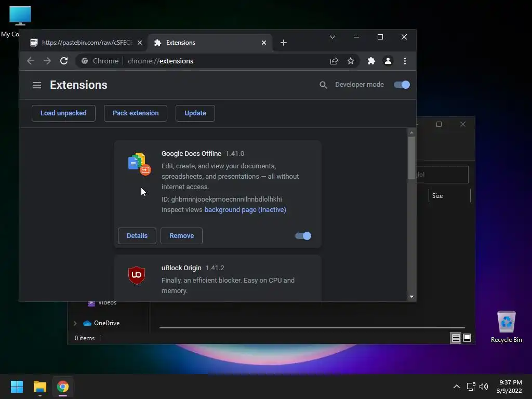Go back in Chrome
This screenshot has height=399, width=532.
tap(31, 61)
